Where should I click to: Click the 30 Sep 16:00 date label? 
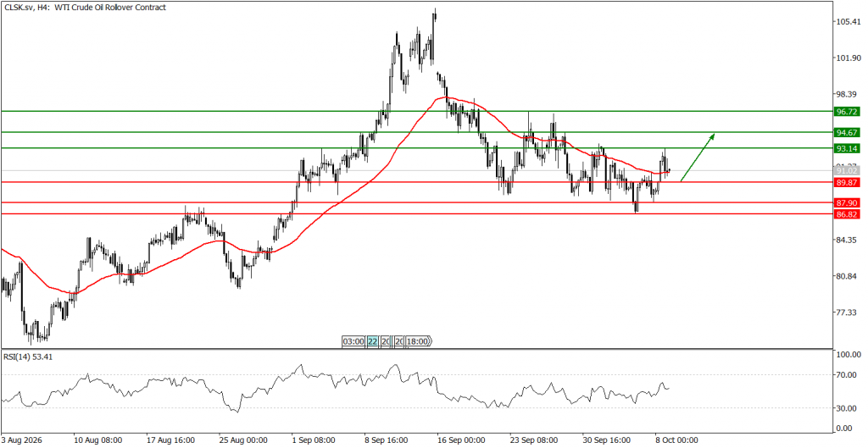[x=606, y=440]
